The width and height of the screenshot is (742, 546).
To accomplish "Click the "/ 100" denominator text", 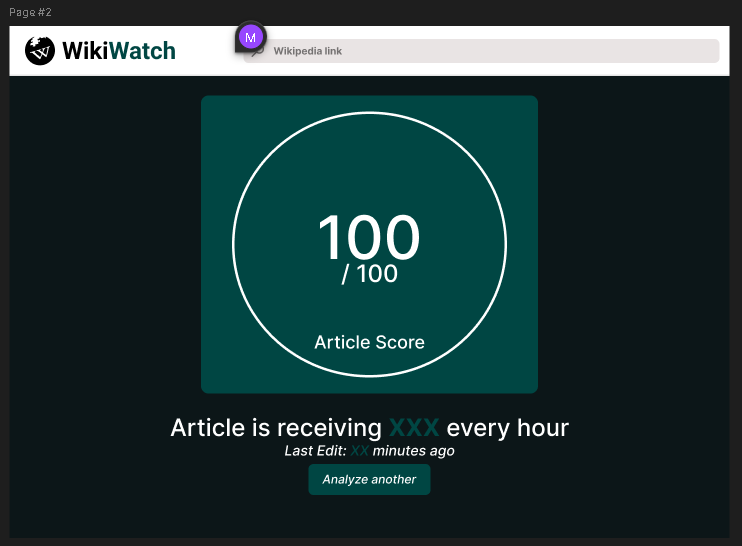I will coord(369,274).
